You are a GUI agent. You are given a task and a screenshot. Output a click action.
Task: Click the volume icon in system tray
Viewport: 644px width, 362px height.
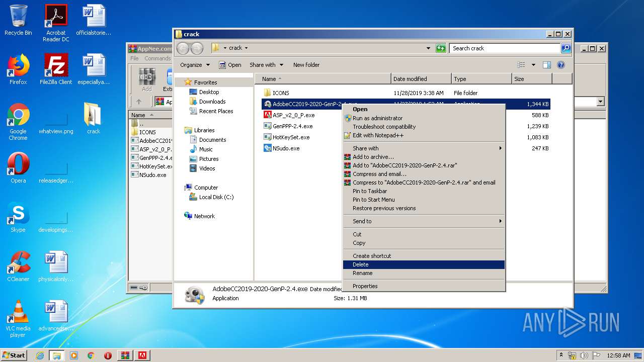point(584,355)
